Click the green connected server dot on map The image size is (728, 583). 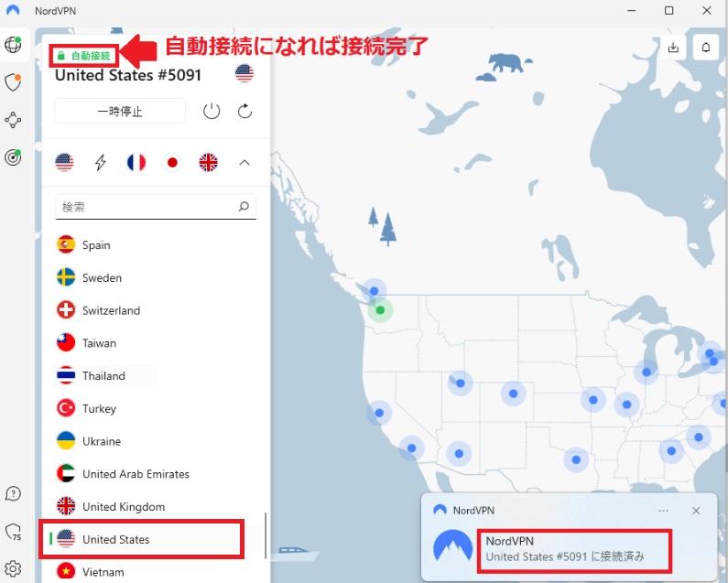coord(380,310)
